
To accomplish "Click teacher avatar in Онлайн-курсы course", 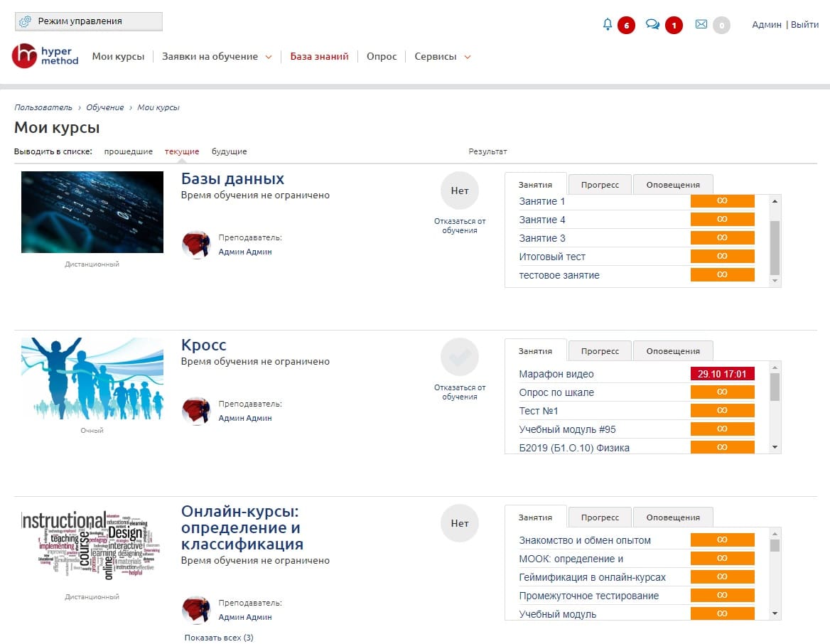I will click(x=196, y=610).
